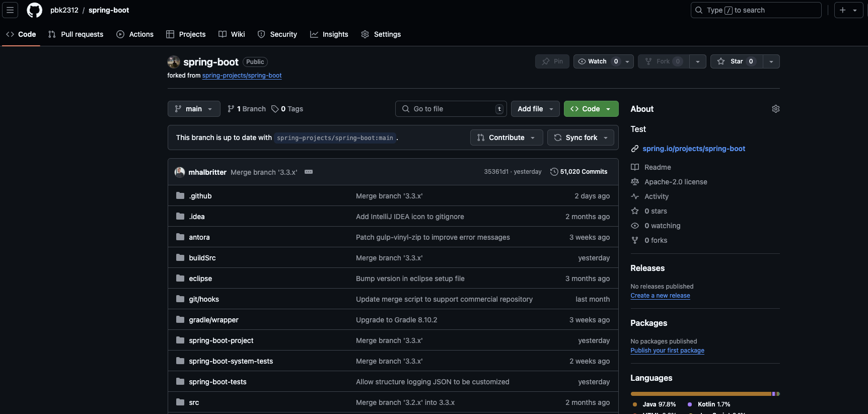Focus the Type to search field

[x=756, y=10]
